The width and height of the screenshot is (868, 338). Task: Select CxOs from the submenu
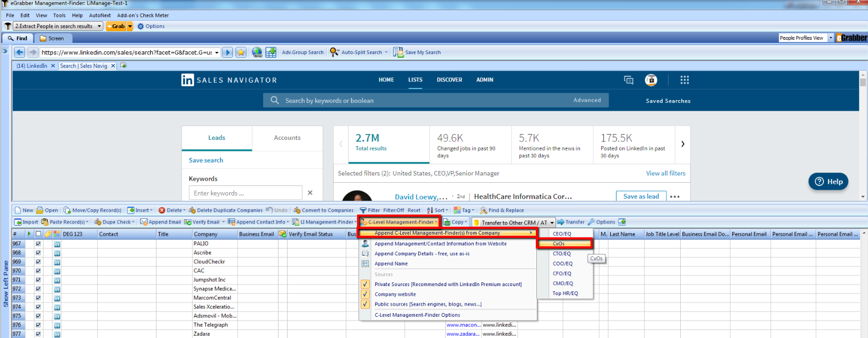(565, 244)
